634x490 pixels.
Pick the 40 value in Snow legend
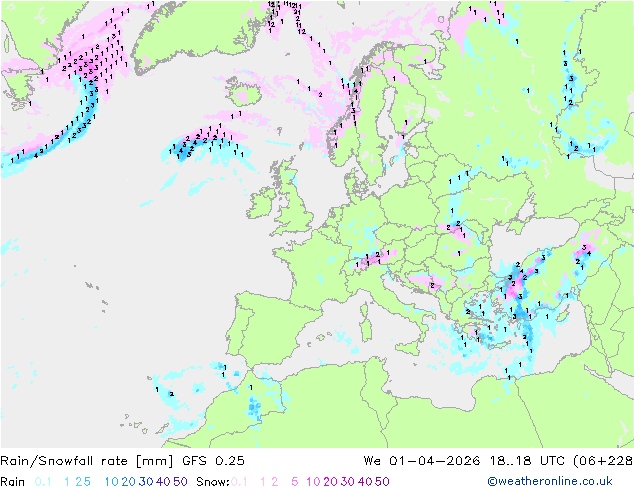click(x=365, y=482)
